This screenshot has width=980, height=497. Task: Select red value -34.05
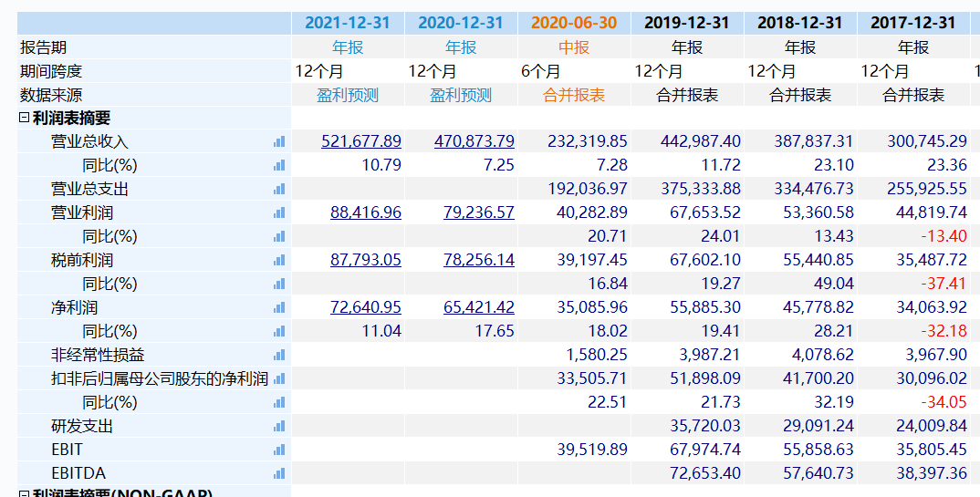click(944, 402)
